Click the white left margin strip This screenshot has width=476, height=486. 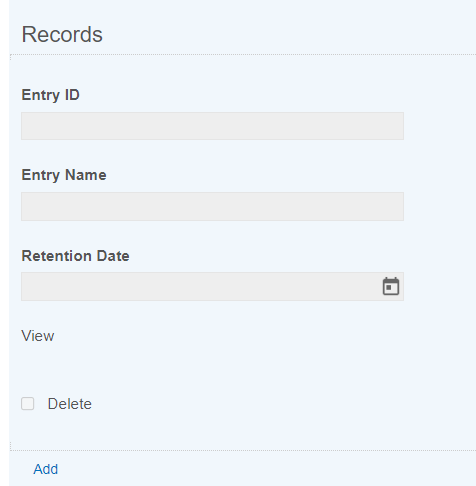[x=4, y=243]
